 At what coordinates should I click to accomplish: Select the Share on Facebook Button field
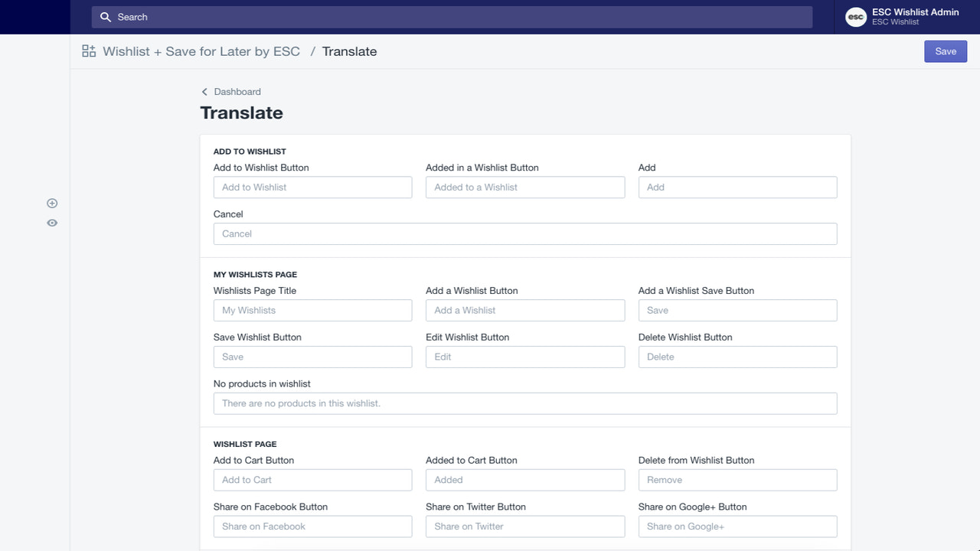tap(312, 527)
